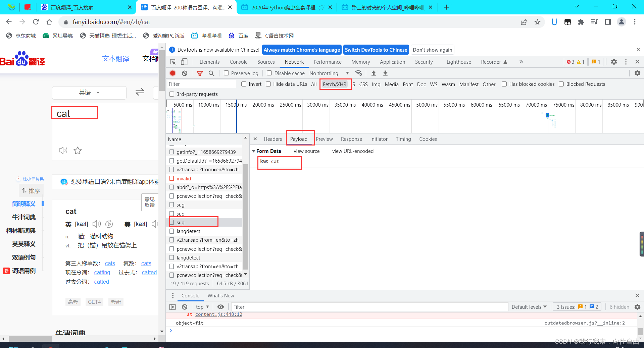Expand more DevTools tabs chevron

pos(521,62)
